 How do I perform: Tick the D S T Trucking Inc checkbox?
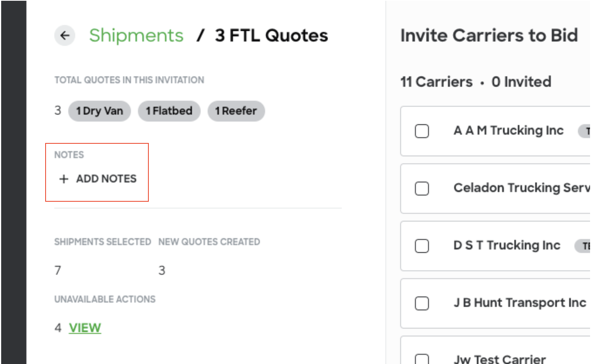click(x=422, y=246)
